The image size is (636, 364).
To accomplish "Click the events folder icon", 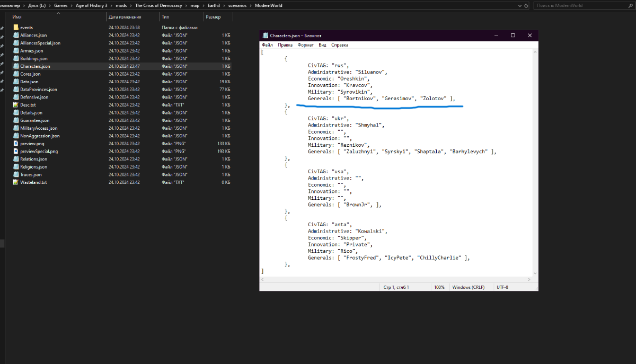I will tap(16, 28).
